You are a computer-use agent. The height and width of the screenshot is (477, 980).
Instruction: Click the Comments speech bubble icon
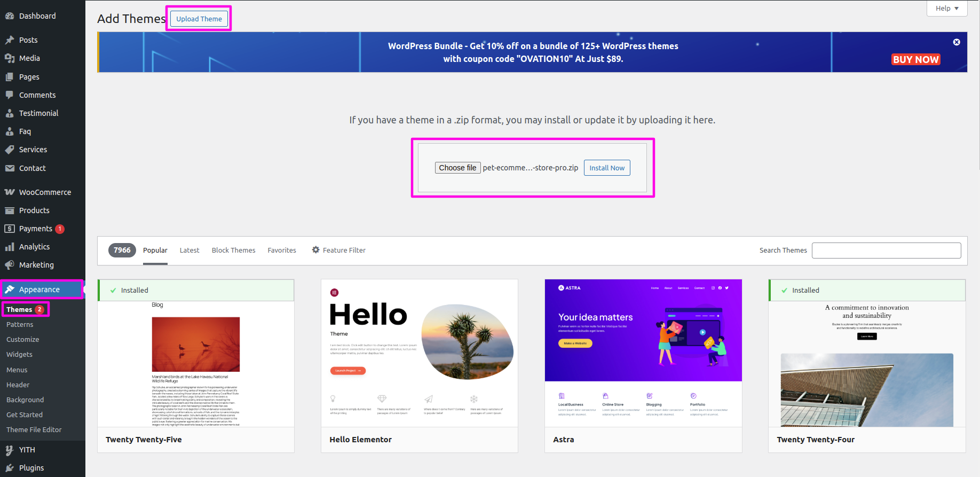(10, 95)
